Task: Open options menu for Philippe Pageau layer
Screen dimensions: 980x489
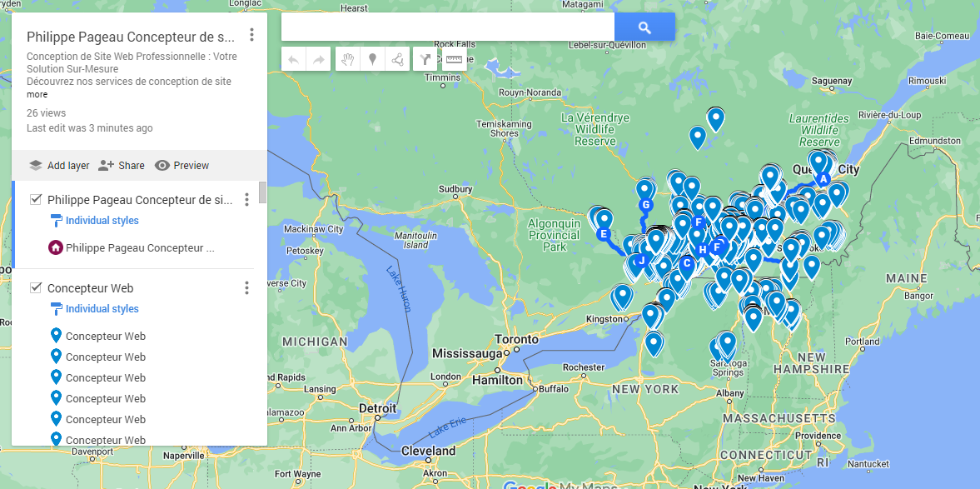Action: click(x=247, y=199)
